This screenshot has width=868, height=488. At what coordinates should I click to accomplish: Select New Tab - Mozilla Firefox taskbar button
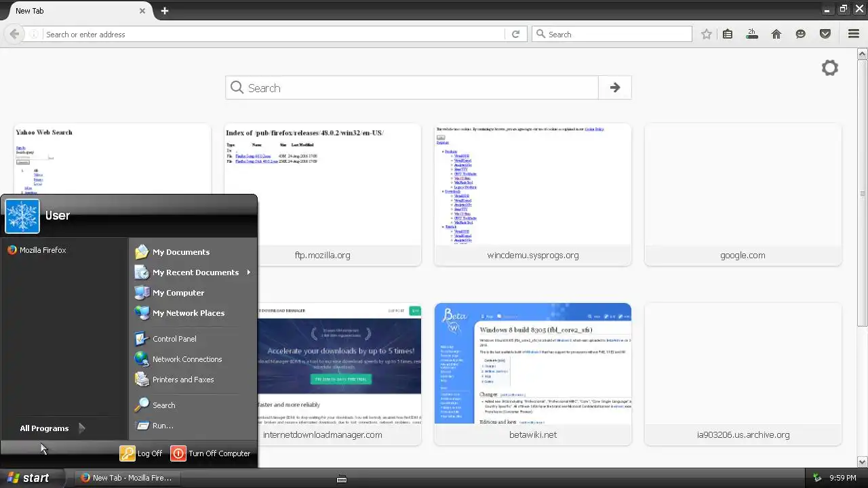[x=127, y=478]
